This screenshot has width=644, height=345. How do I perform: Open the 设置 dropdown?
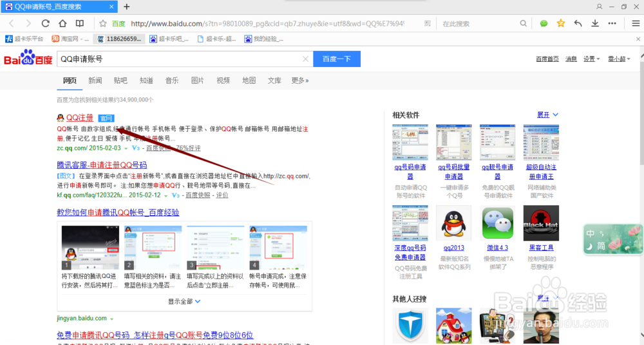pyautogui.click(x=591, y=59)
